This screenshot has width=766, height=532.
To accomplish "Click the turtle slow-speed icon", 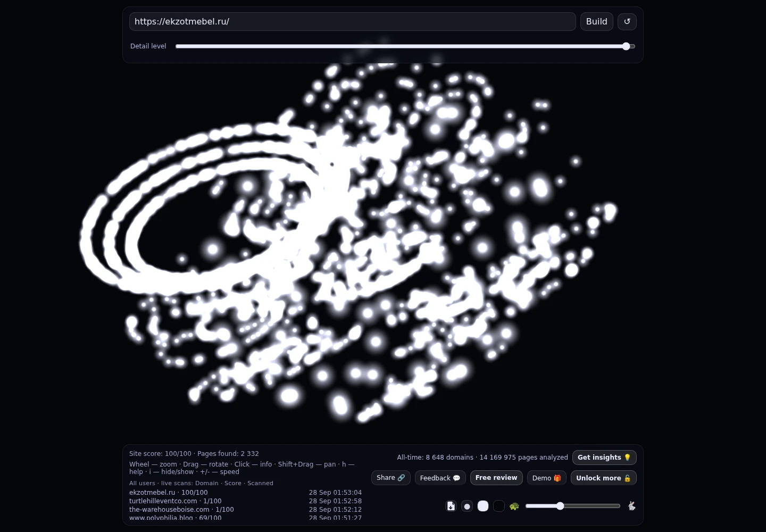I will pos(514,506).
